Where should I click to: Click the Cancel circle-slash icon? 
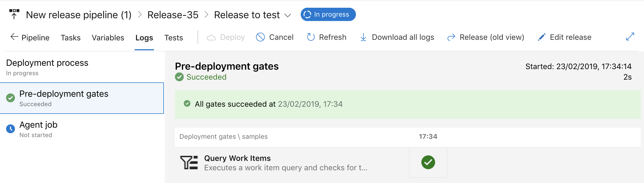pos(260,37)
